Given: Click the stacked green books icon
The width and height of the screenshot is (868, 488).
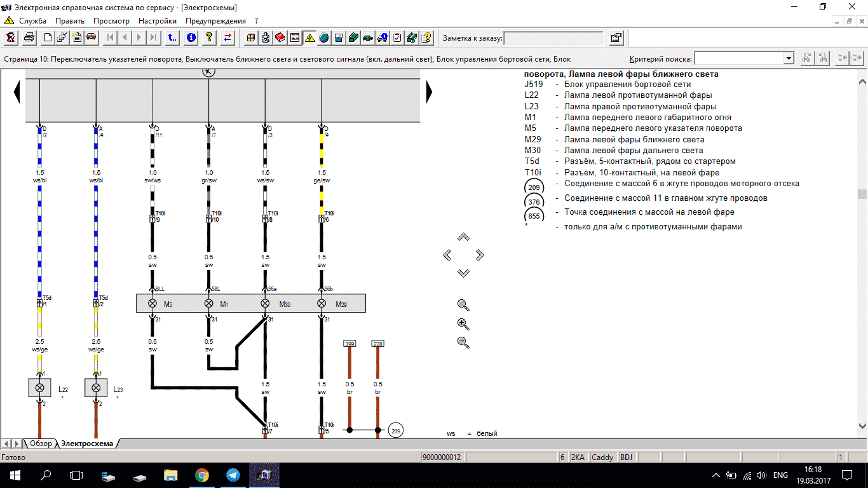Looking at the screenshot, I should [x=412, y=37].
